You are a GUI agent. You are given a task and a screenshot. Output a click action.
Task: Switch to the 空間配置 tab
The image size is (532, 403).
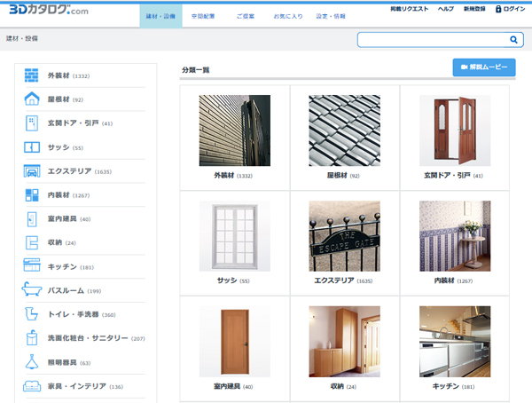tap(202, 17)
